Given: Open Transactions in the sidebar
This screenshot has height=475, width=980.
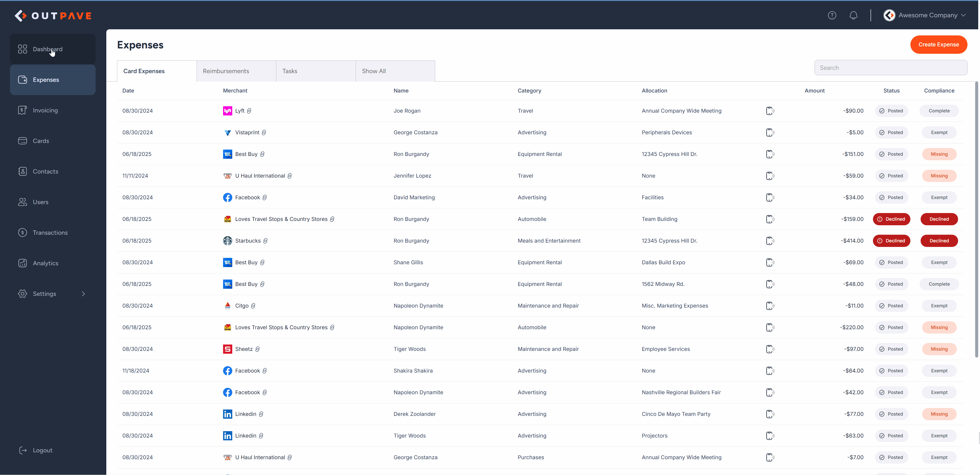Looking at the screenshot, I should tap(53, 232).
